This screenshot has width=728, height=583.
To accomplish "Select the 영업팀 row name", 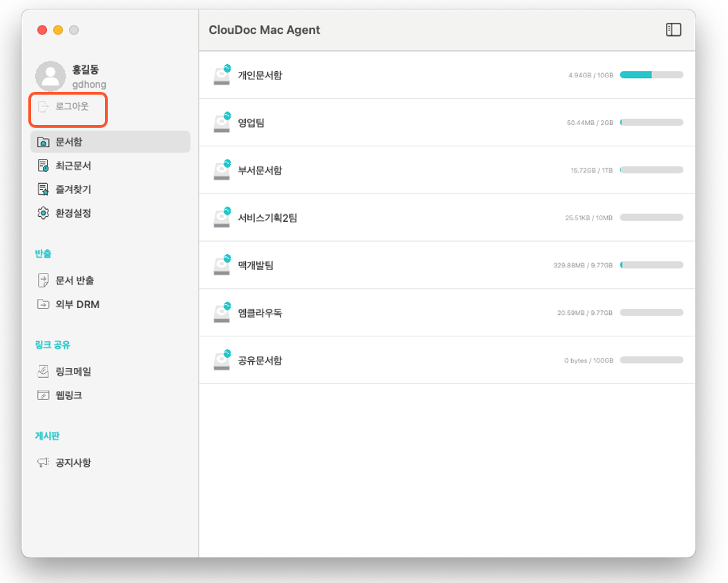I will [251, 123].
